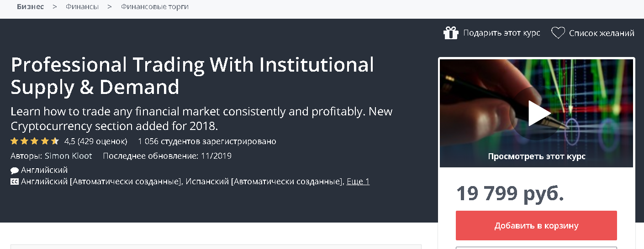This screenshot has width=644, height=249.
Task: Click the "1 056 студентов зарегистрировано" text
Action: 207,141
